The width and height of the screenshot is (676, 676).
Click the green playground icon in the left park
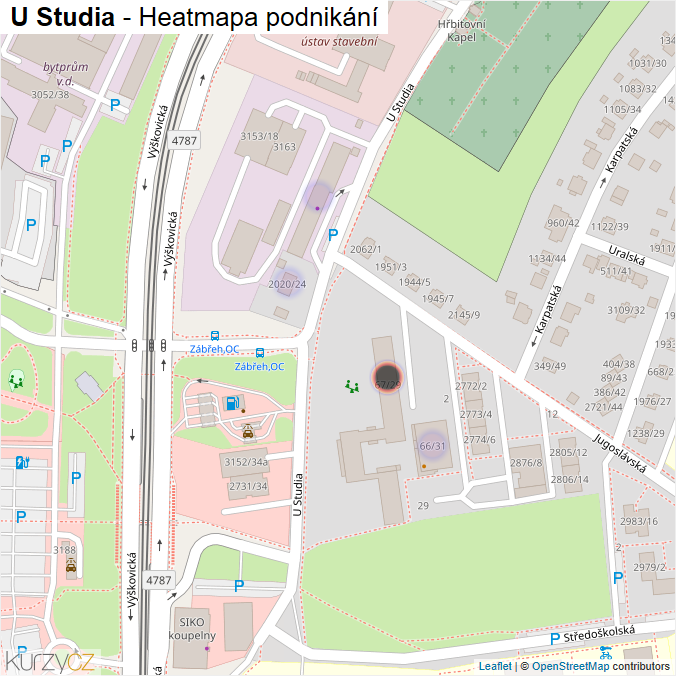point(16,379)
